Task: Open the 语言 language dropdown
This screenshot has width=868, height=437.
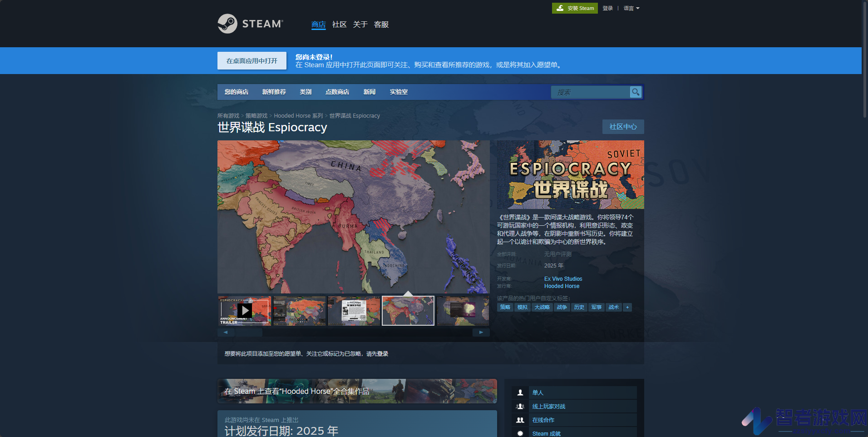Action: pos(631,8)
